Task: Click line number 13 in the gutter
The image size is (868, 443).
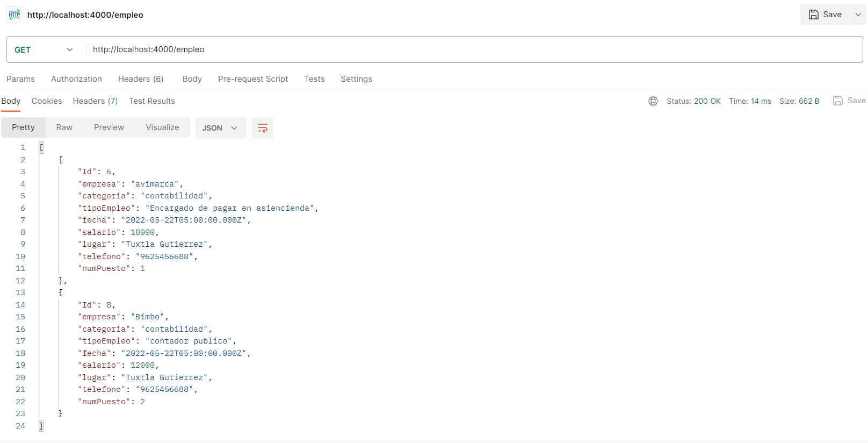Action: point(20,292)
